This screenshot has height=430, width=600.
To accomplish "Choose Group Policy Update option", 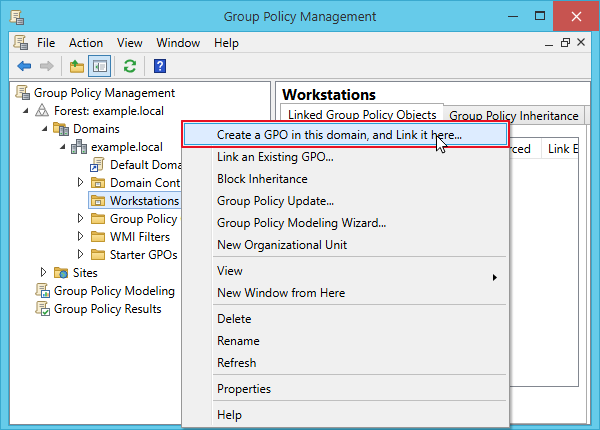I will (346, 201).
